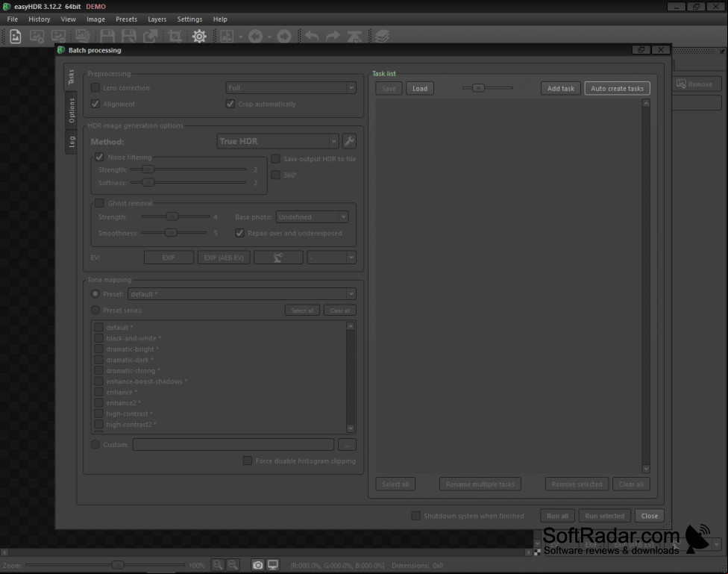
Task: Open the Lens correction Full dropdown
Action: tap(291, 88)
